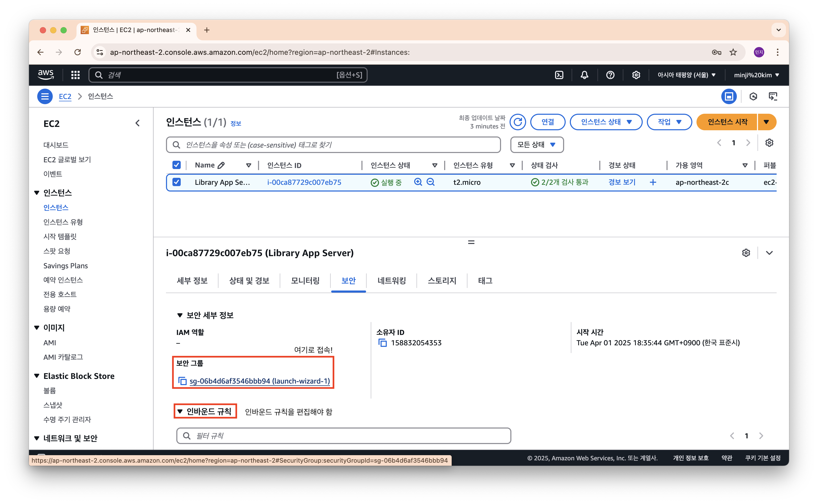Open a new browser tab
The height and width of the screenshot is (504, 818).
tap(207, 30)
